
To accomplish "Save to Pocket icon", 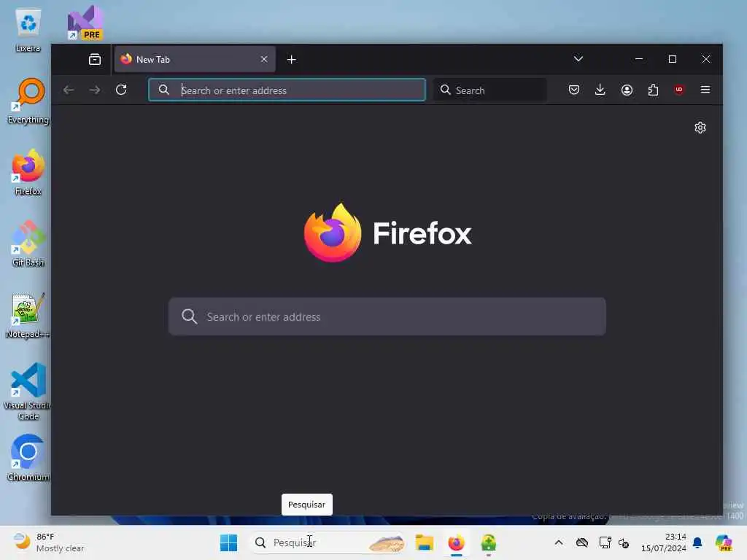I will click(574, 90).
